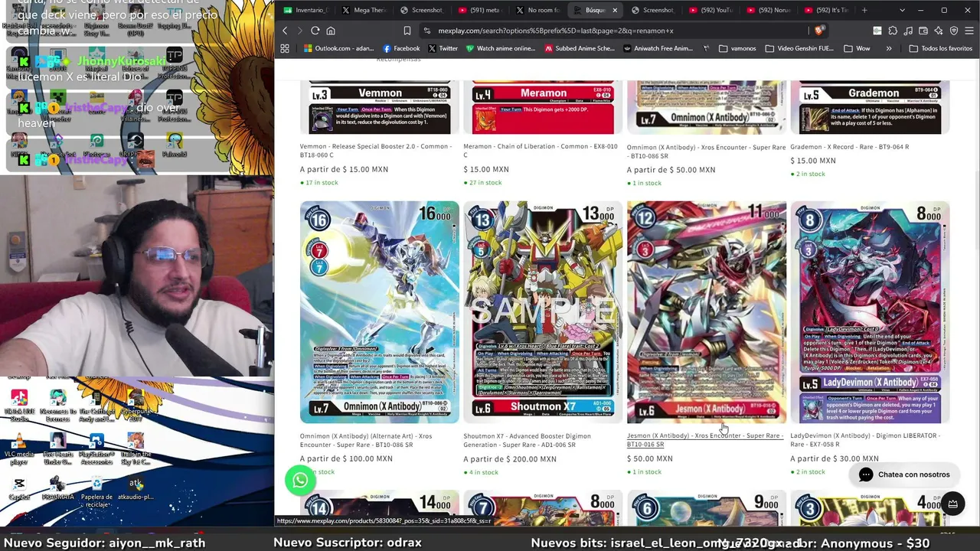Open the Omnimon Xros Encounter BT10-086 SR link
Viewport: 980px width, 551px height.
(706, 151)
